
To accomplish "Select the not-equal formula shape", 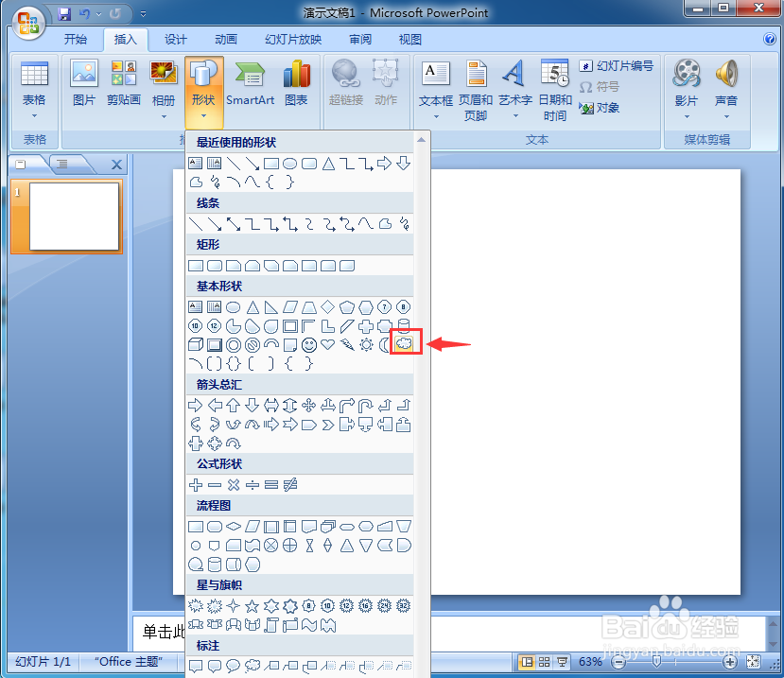I will point(290,484).
